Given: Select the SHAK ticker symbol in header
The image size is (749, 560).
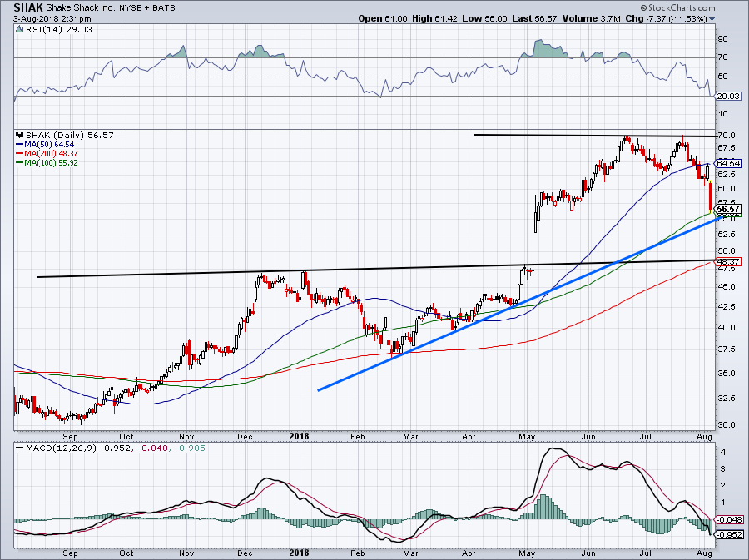Looking at the screenshot, I should click(x=28, y=7).
